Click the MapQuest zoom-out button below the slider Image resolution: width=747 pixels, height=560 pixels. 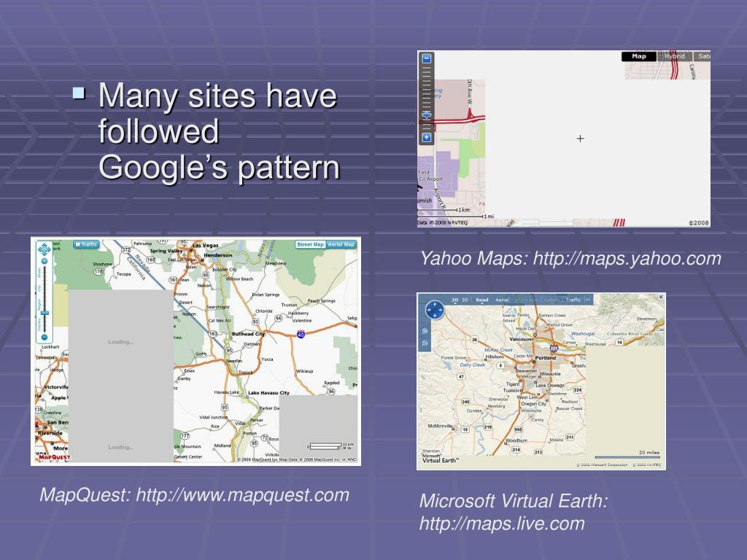44,337
